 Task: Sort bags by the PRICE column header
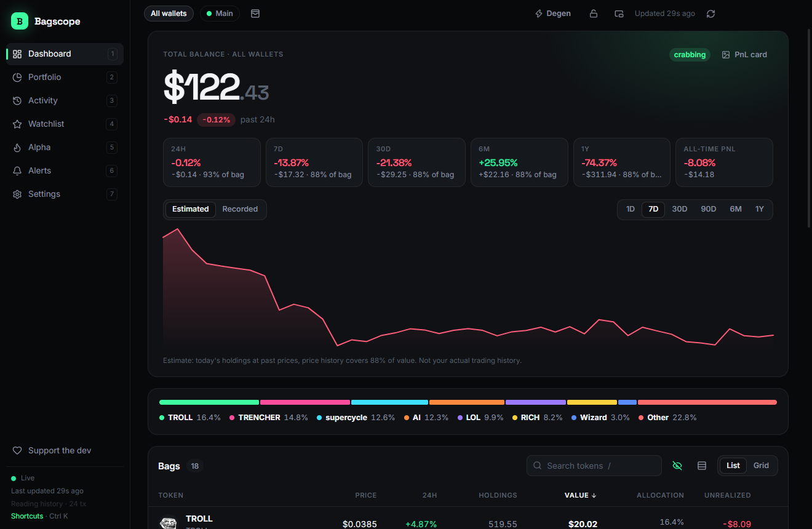366,495
